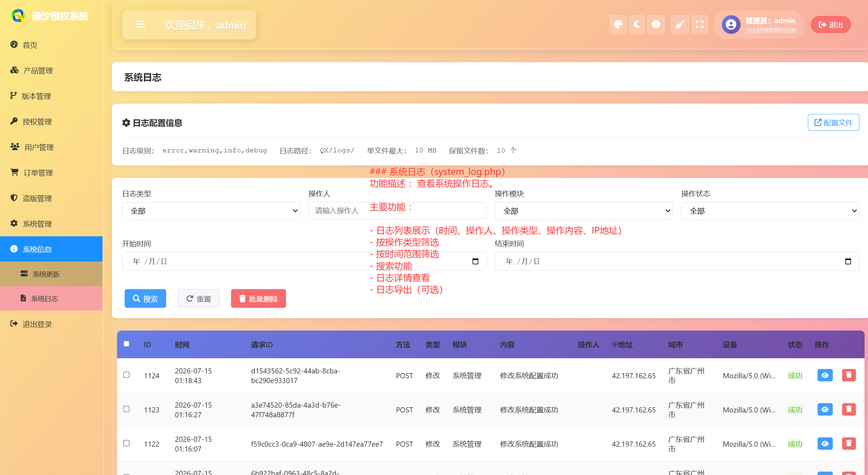View details of log 1122 eye icon
Image resolution: width=868 pixels, height=475 pixels.
[x=825, y=444]
